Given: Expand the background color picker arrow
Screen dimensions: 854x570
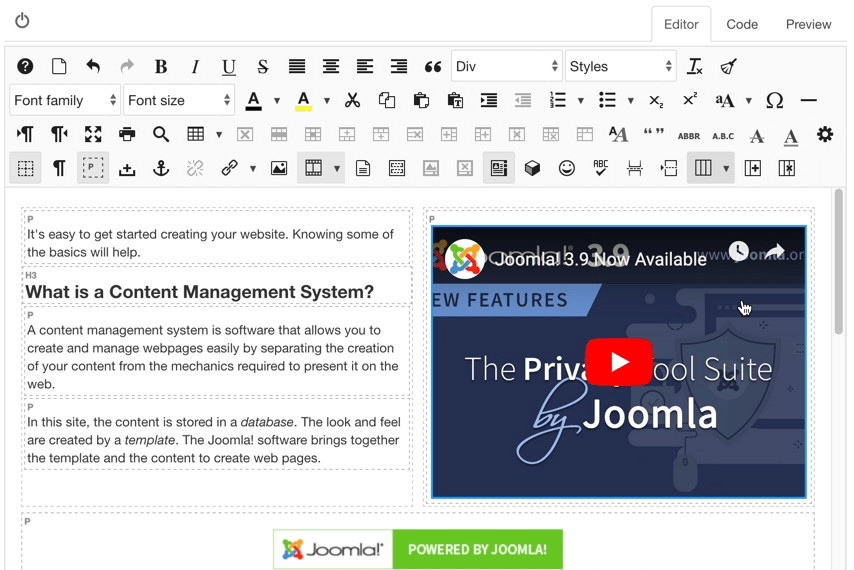Looking at the screenshot, I should [327, 101].
